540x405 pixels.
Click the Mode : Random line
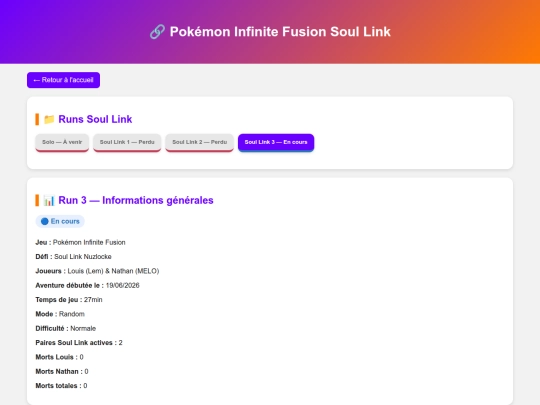tap(60, 314)
